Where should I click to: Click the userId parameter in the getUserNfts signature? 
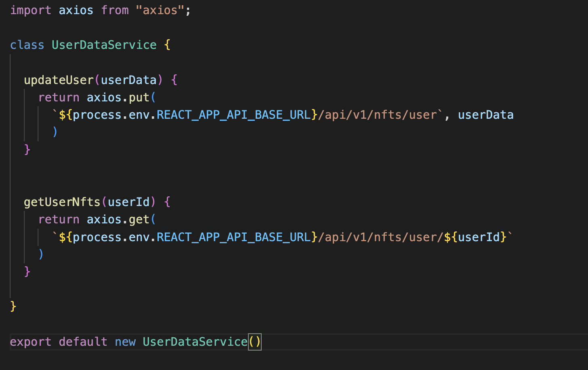(129, 202)
